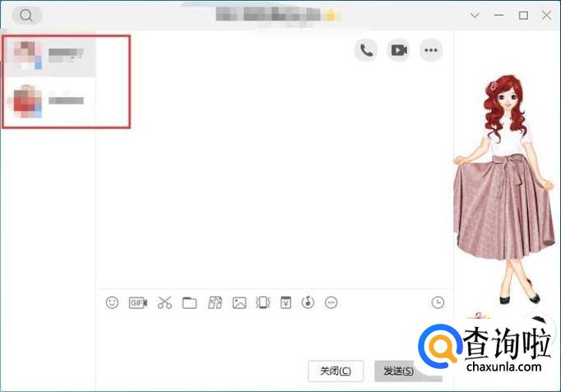Select the scissors screenshot tool

point(165,302)
